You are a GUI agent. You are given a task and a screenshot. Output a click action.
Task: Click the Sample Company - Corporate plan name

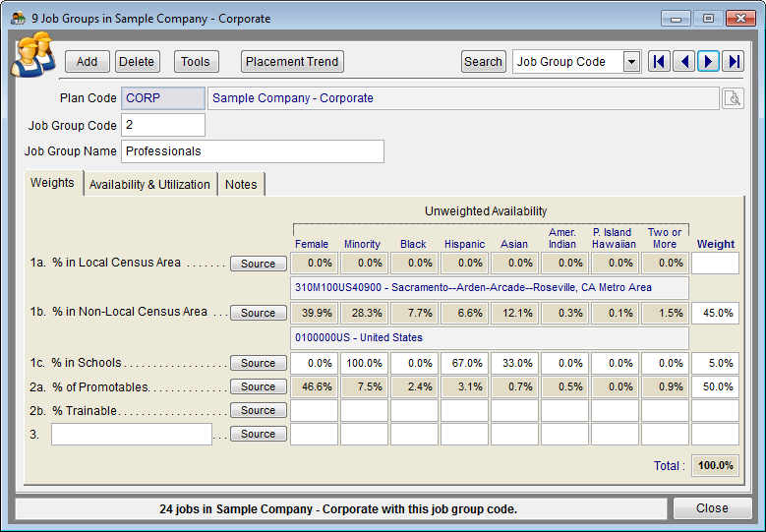click(463, 98)
